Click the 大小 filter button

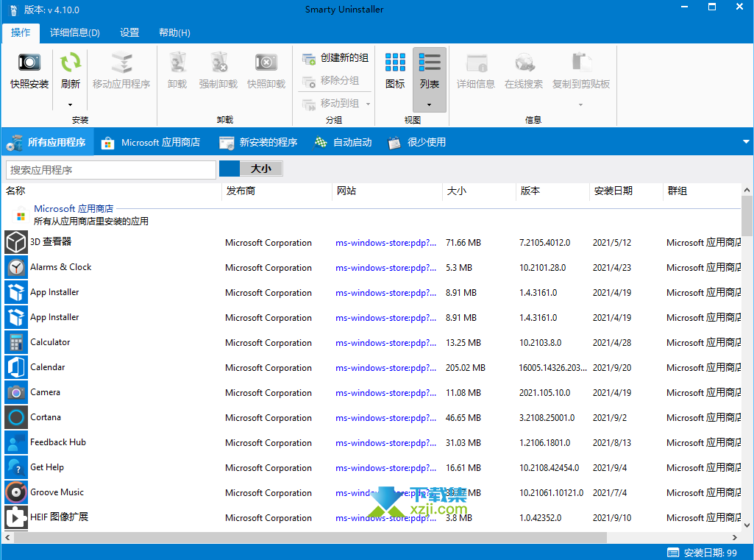(x=261, y=169)
